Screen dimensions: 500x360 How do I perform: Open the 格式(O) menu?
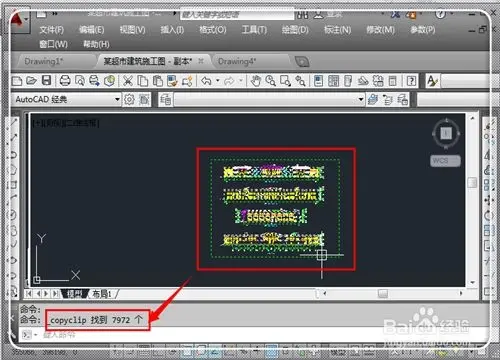point(213,30)
